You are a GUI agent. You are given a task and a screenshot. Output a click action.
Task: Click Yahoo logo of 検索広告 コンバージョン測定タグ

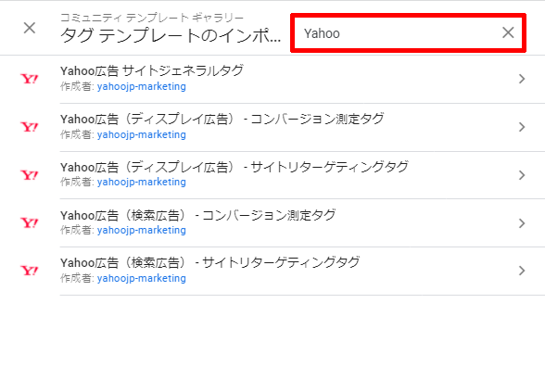30,222
